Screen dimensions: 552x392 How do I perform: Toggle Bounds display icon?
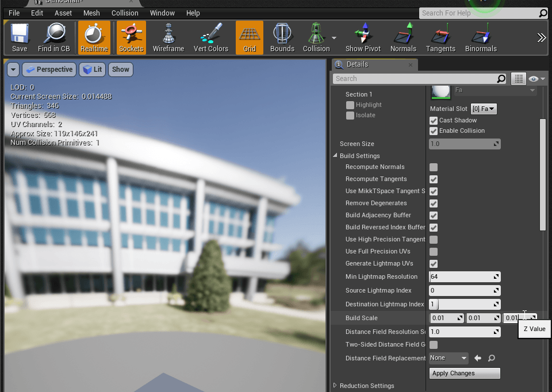pyautogui.click(x=282, y=38)
